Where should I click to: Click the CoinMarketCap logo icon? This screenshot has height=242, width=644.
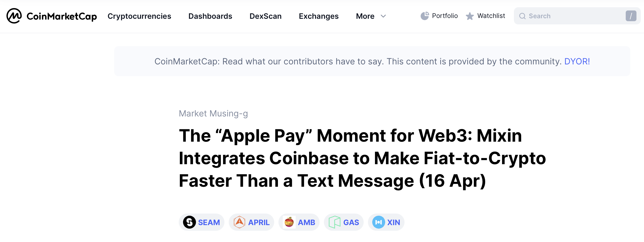coord(14,16)
